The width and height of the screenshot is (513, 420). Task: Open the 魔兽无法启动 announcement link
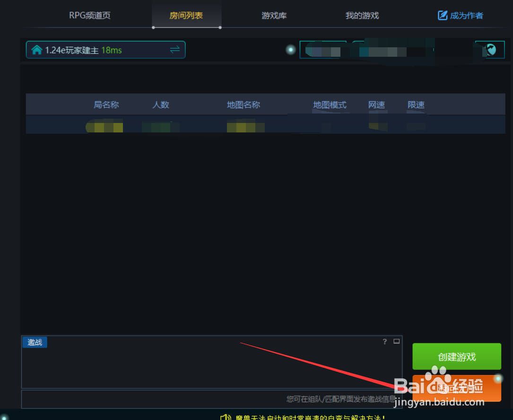[x=310, y=417]
